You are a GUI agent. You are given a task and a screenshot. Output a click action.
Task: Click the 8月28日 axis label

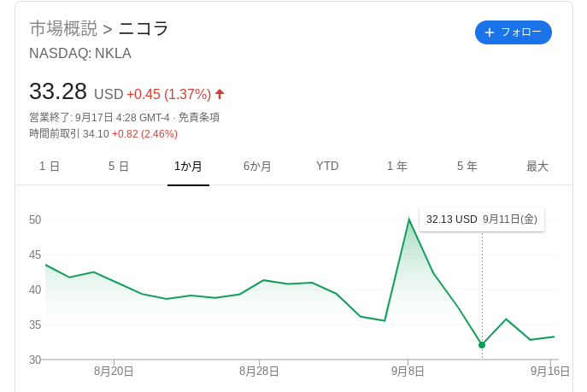coord(259,372)
